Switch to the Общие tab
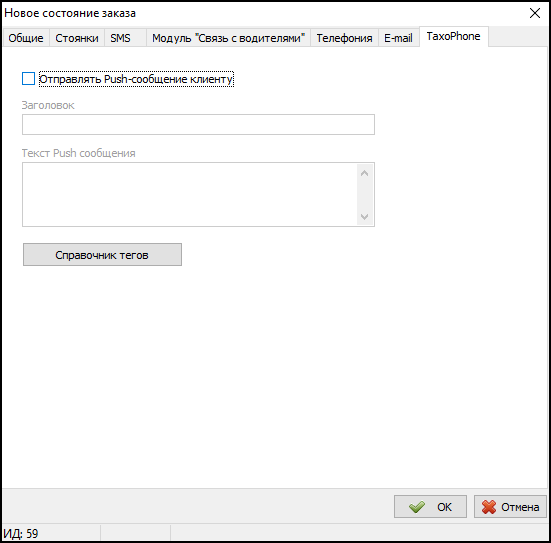 pyautogui.click(x=26, y=38)
